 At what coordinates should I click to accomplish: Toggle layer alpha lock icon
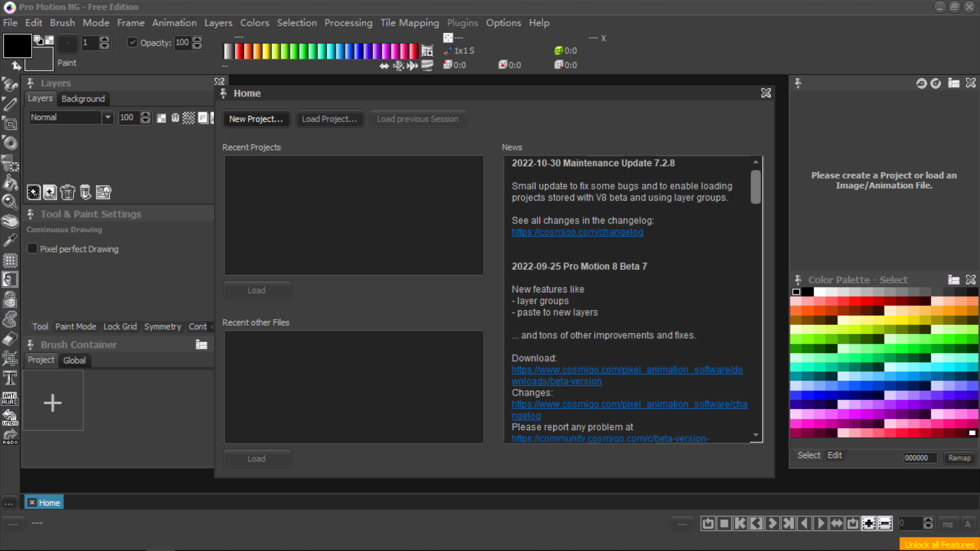pyautogui.click(x=175, y=118)
